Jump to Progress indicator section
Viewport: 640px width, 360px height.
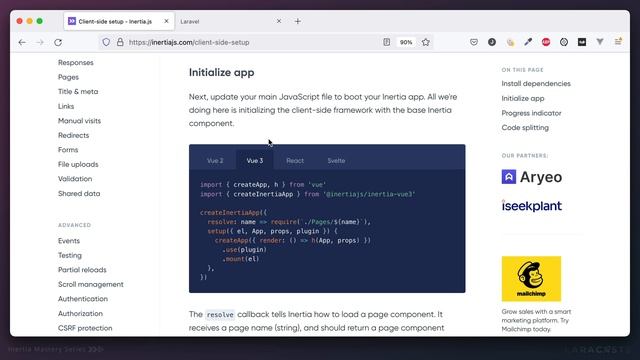[x=531, y=113]
